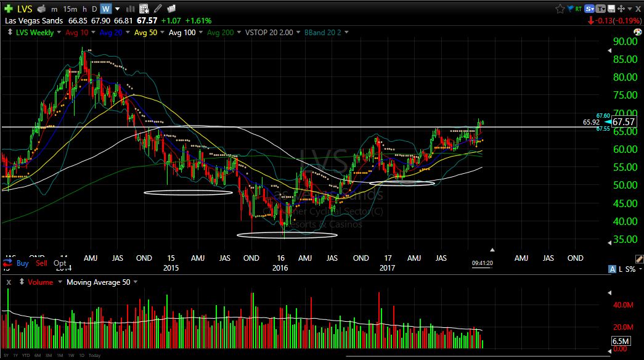This screenshot has height=360, width=644.
Task: Close the Volume pane with X
Action: coord(9,282)
